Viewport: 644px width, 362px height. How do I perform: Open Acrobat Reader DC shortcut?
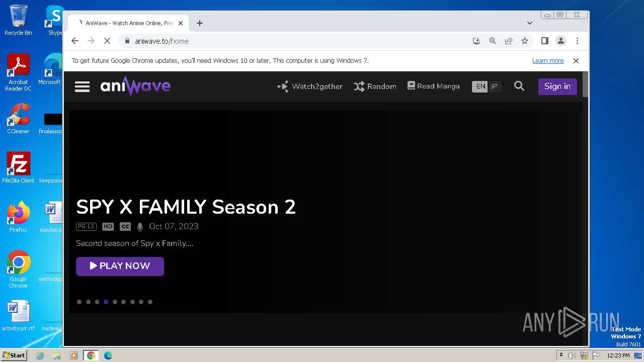coord(18,73)
